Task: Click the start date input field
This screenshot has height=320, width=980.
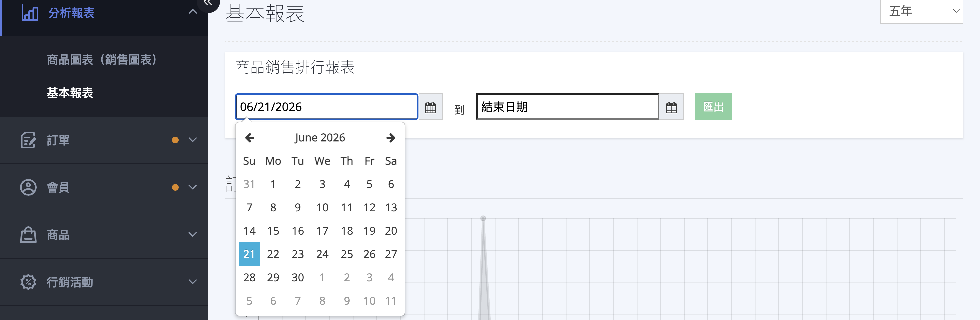Action: (326, 107)
